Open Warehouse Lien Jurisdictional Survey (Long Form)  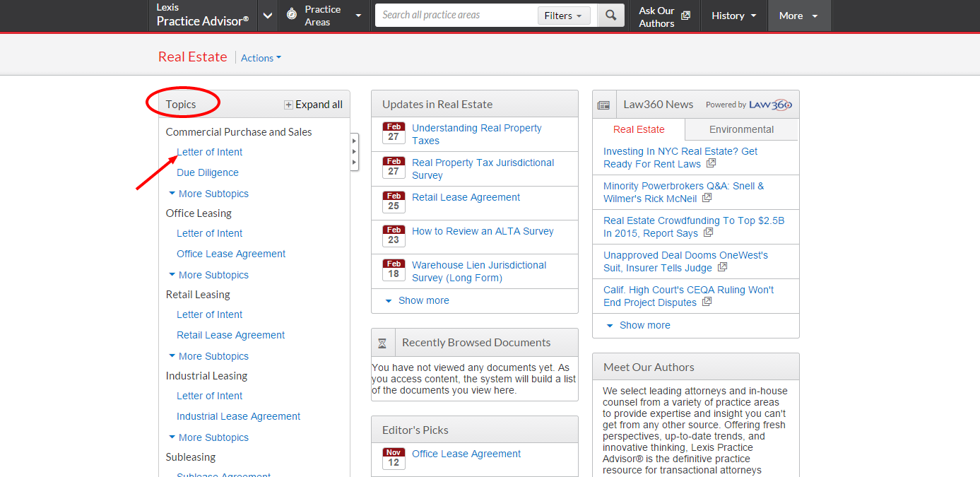[479, 271]
